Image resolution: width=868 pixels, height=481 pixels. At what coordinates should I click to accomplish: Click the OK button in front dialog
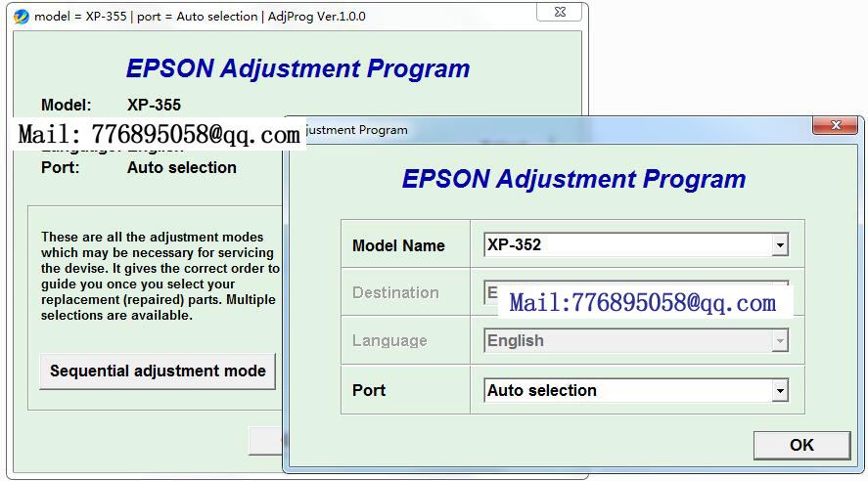point(801,445)
